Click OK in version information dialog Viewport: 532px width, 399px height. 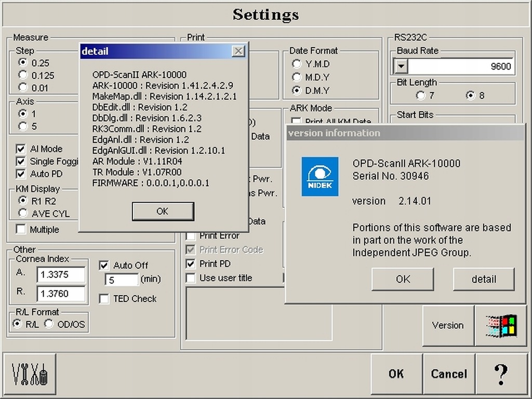click(x=403, y=279)
